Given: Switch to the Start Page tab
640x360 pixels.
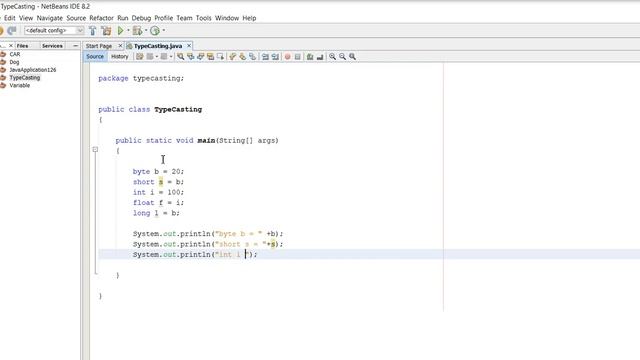Looking at the screenshot, I should [99, 46].
